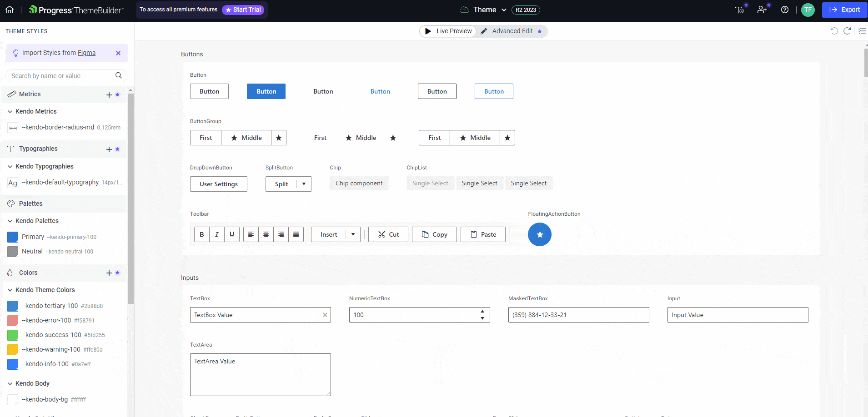868x417 pixels.
Task: Click the Start Trial button
Action: (243, 10)
